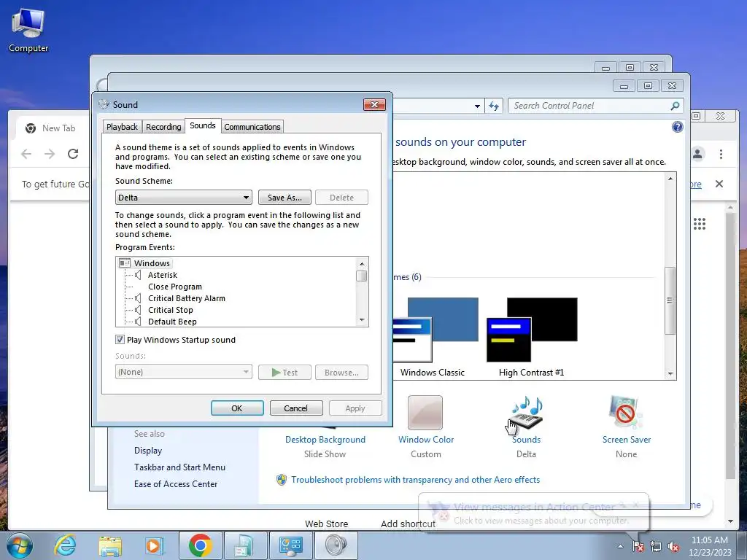
Task: Click Chrome's reload button
Action: coord(73,154)
